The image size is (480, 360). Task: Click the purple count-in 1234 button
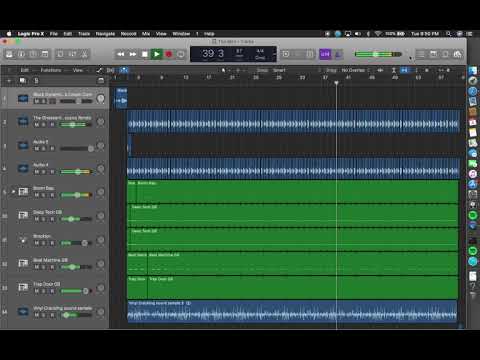point(325,54)
